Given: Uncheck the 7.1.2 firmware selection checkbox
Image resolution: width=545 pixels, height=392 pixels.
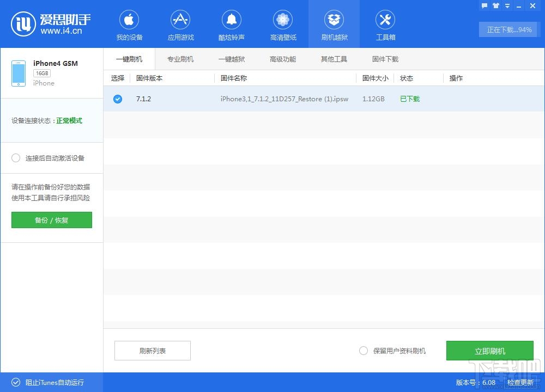Looking at the screenshot, I should 118,99.
